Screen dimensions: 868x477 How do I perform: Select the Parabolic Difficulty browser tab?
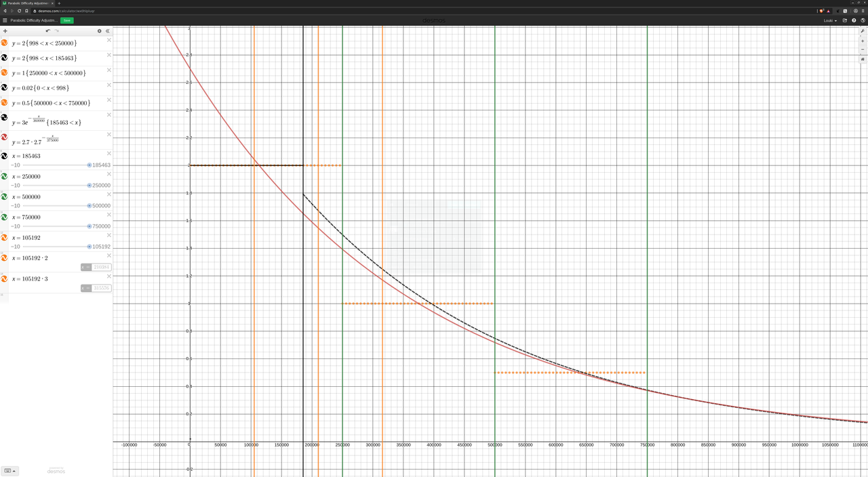coord(27,3)
